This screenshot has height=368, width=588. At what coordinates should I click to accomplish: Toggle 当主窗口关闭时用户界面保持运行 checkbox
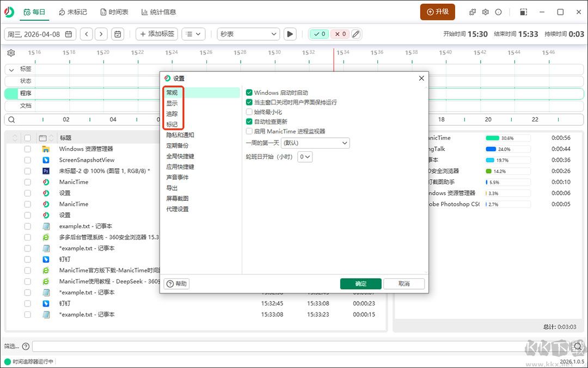[249, 102]
